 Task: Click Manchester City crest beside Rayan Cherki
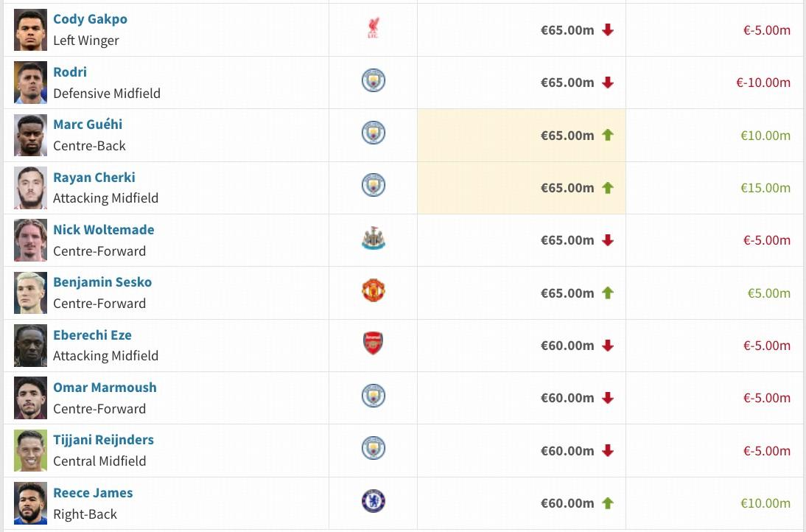click(373, 186)
